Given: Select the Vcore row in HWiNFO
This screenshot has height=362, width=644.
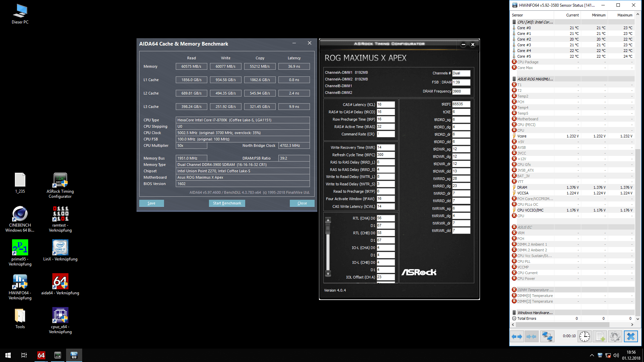Looking at the screenshot, I should pyautogui.click(x=573, y=136).
